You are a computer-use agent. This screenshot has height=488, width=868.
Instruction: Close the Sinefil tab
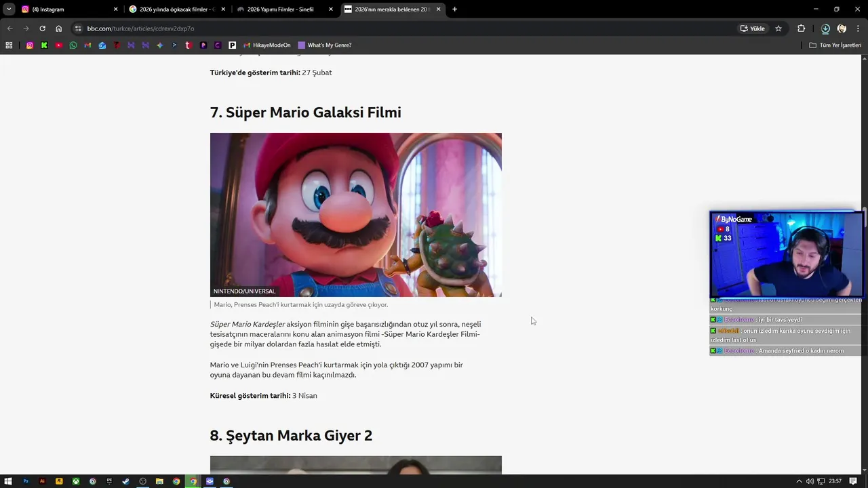331,9
